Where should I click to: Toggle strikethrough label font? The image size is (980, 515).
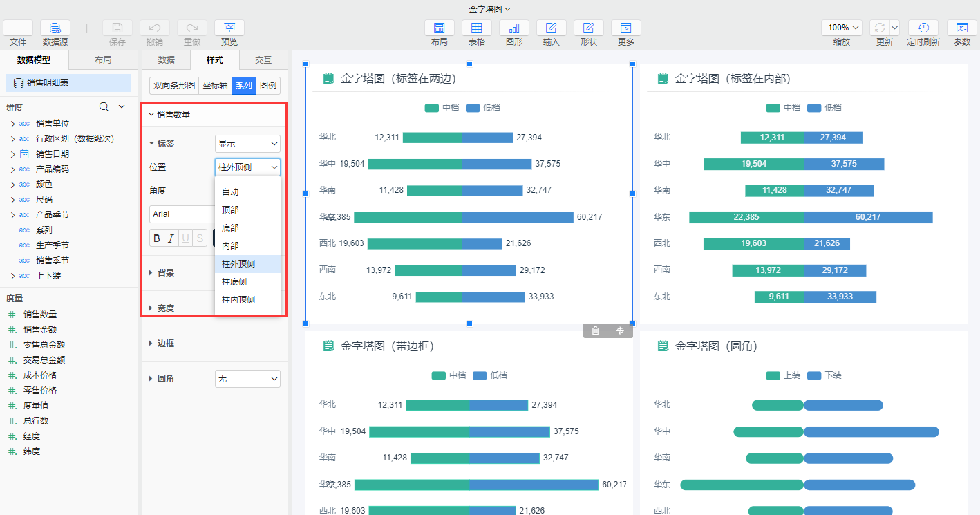200,238
